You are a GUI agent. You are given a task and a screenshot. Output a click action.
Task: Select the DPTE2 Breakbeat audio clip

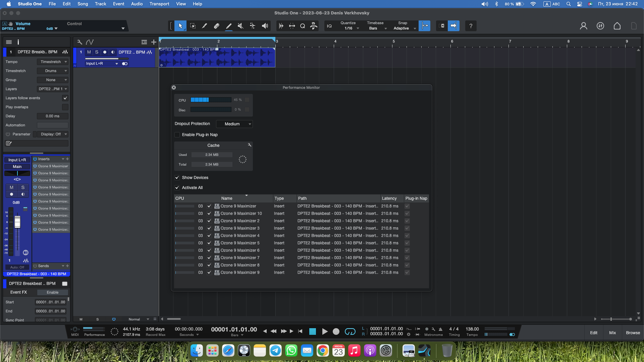(217, 57)
